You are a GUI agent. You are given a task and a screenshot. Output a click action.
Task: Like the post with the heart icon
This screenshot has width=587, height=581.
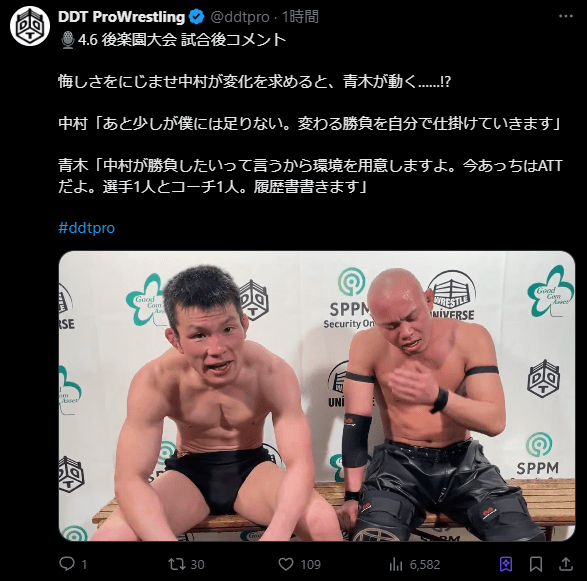[286, 564]
